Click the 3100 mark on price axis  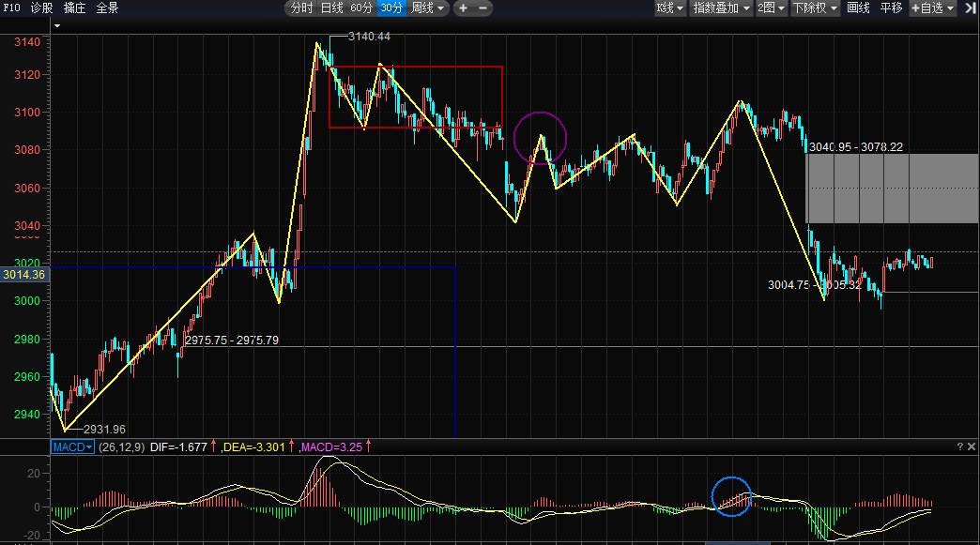[x=27, y=113]
